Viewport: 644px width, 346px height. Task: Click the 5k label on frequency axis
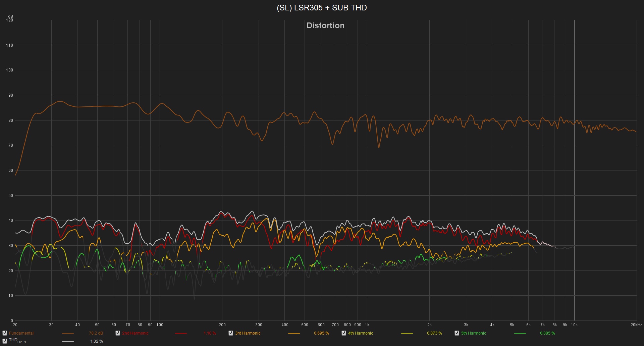512,325
